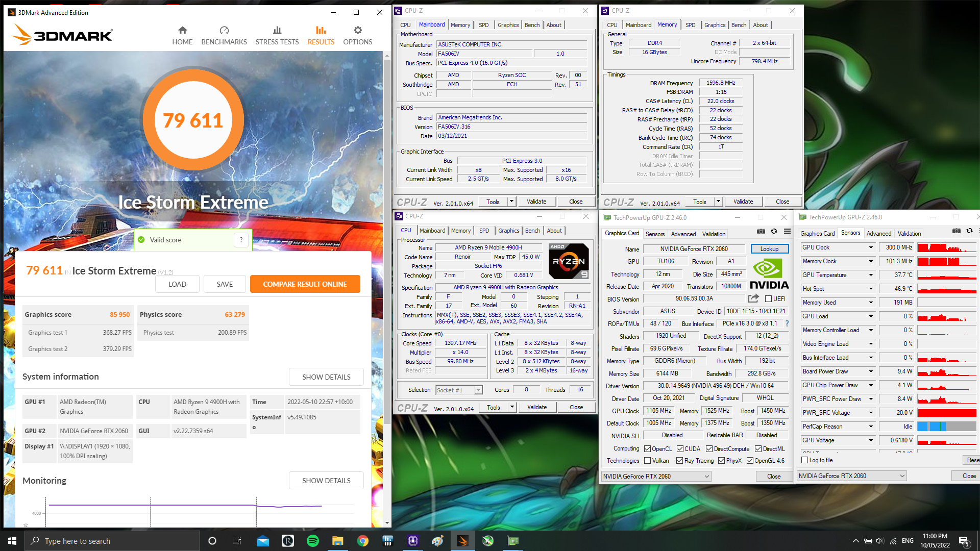
Task: Open the 3DMark Results section
Action: tap(321, 36)
